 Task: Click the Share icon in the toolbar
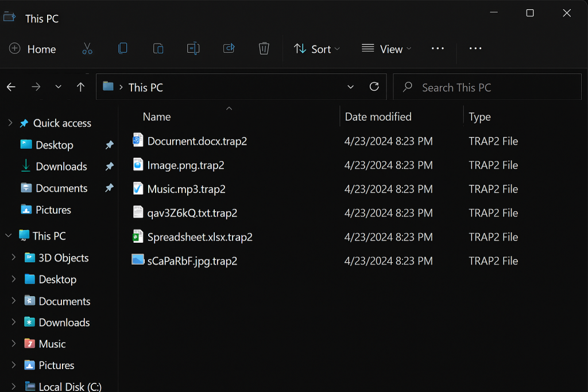[x=229, y=49]
